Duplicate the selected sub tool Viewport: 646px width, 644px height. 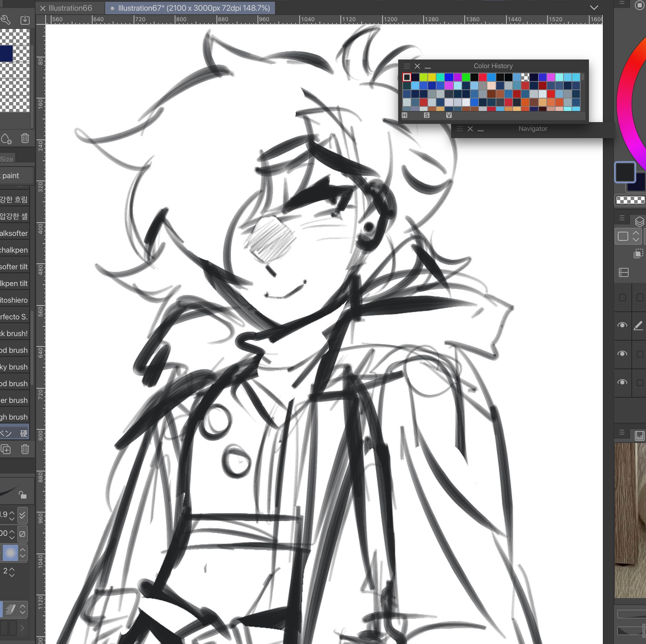[6, 449]
